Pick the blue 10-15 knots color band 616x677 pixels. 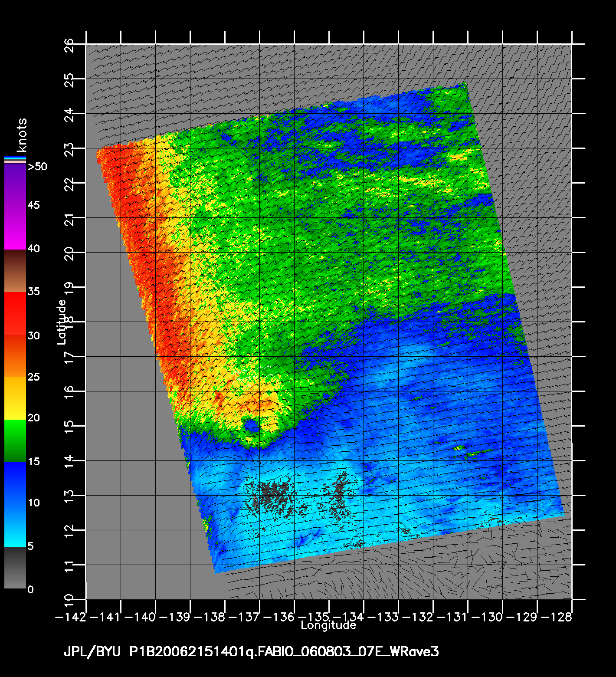pyautogui.click(x=15, y=483)
